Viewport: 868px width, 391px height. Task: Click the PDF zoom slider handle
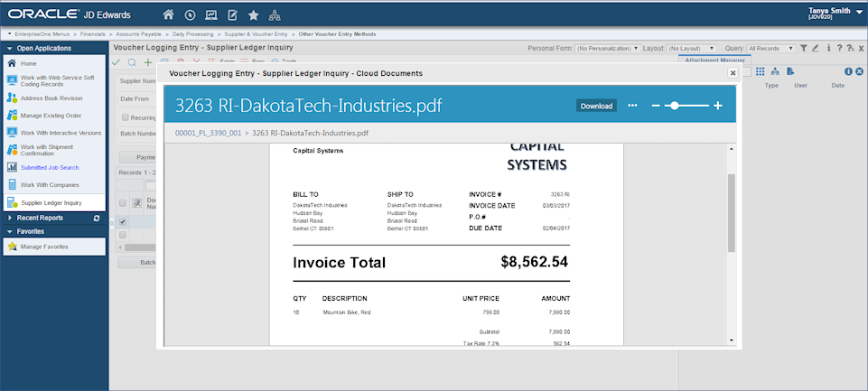674,106
